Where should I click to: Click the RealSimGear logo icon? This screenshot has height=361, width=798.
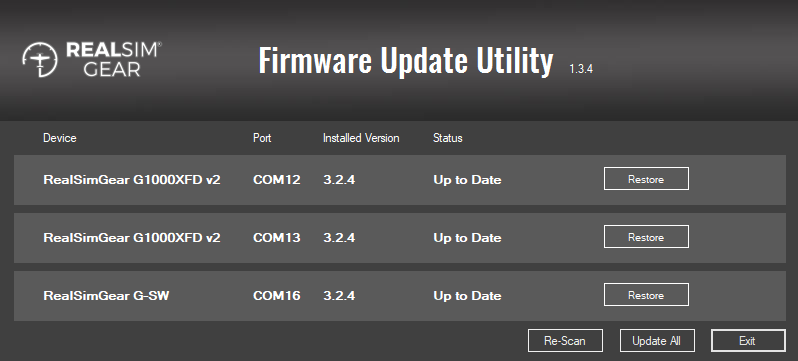[x=40, y=59]
